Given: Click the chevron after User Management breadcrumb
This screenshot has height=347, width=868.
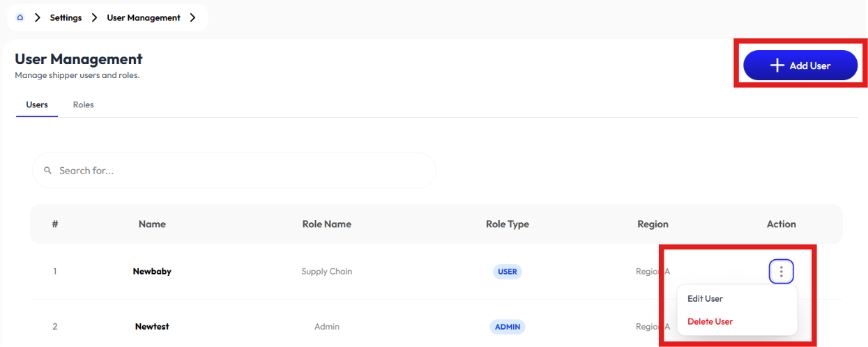Looking at the screenshot, I should (x=192, y=17).
